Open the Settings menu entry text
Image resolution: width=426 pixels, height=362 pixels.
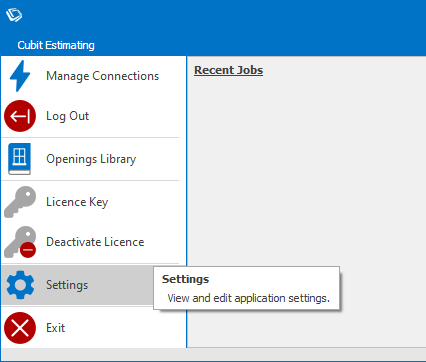tap(67, 285)
